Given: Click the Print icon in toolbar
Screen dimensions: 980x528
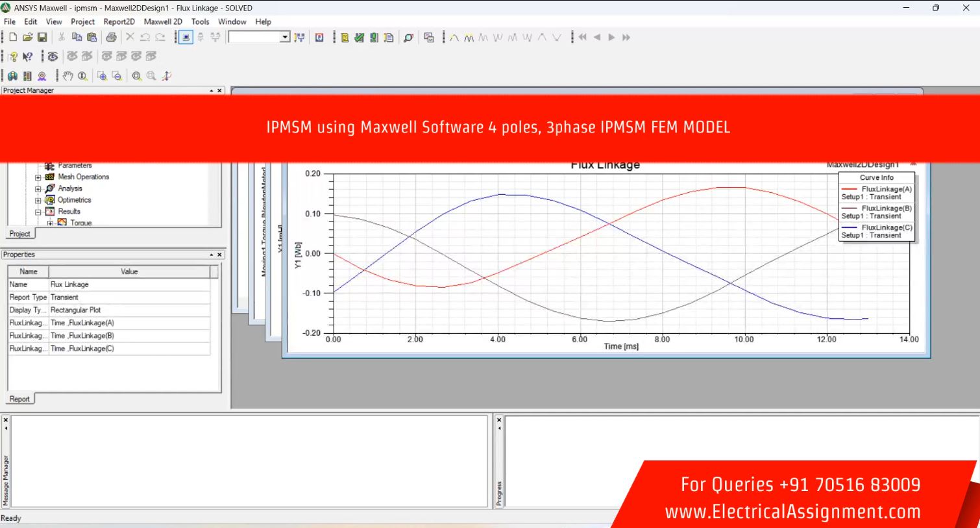Looking at the screenshot, I should click(x=111, y=38).
